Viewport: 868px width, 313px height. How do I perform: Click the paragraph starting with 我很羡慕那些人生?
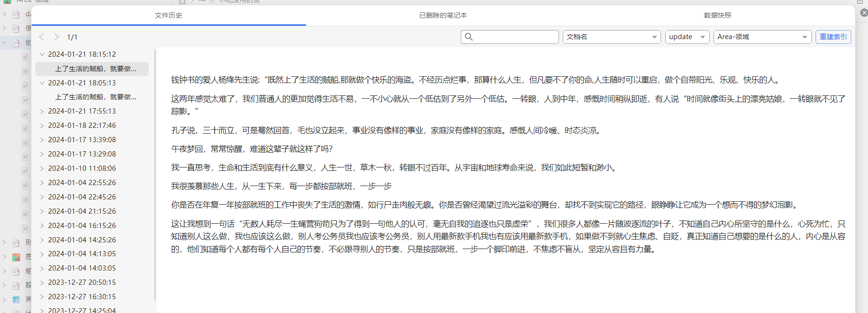click(x=281, y=186)
